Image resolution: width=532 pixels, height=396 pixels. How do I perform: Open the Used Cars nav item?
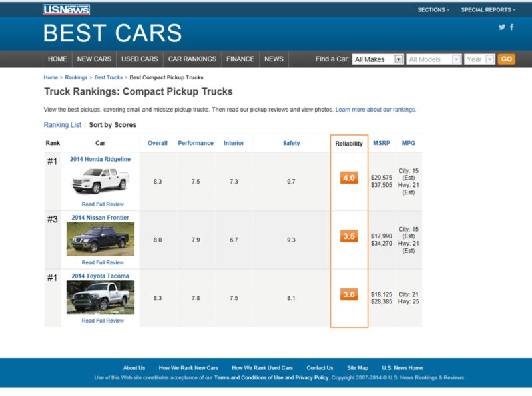140,59
